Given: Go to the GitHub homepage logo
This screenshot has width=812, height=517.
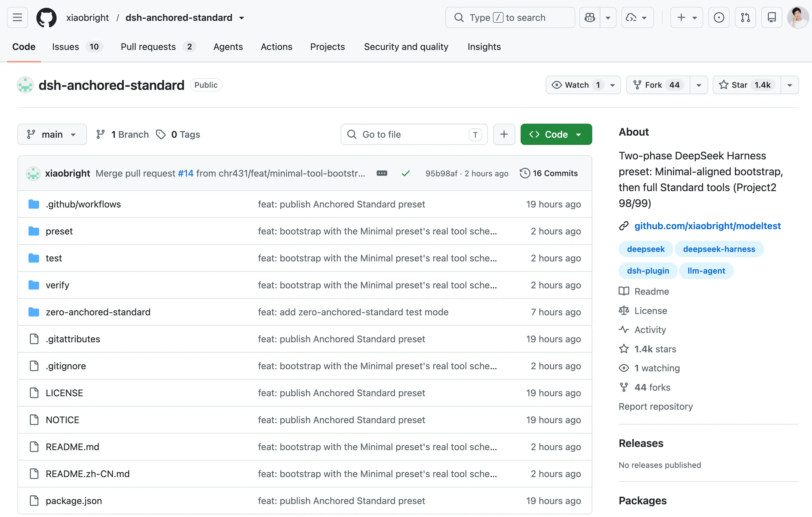Looking at the screenshot, I should (46, 17).
